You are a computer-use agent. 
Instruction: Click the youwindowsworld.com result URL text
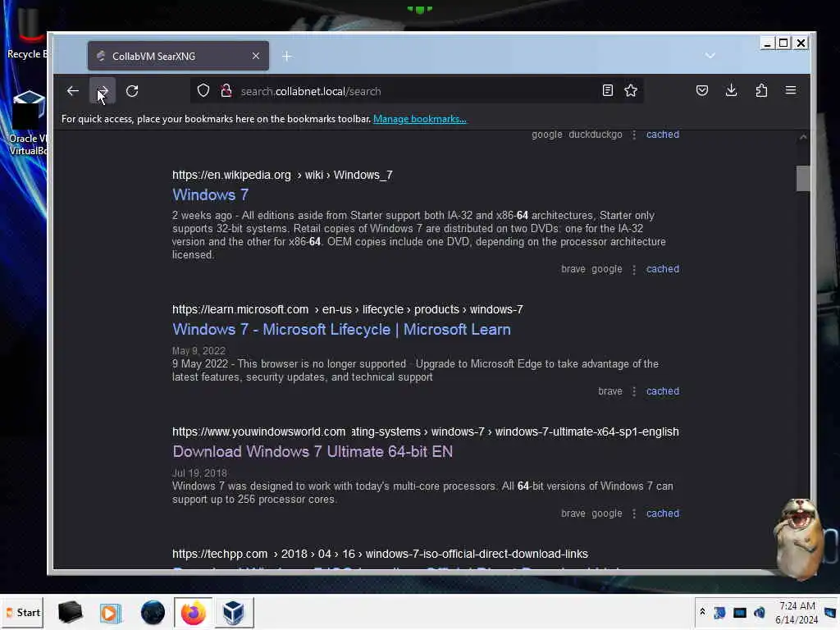click(x=426, y=431)
